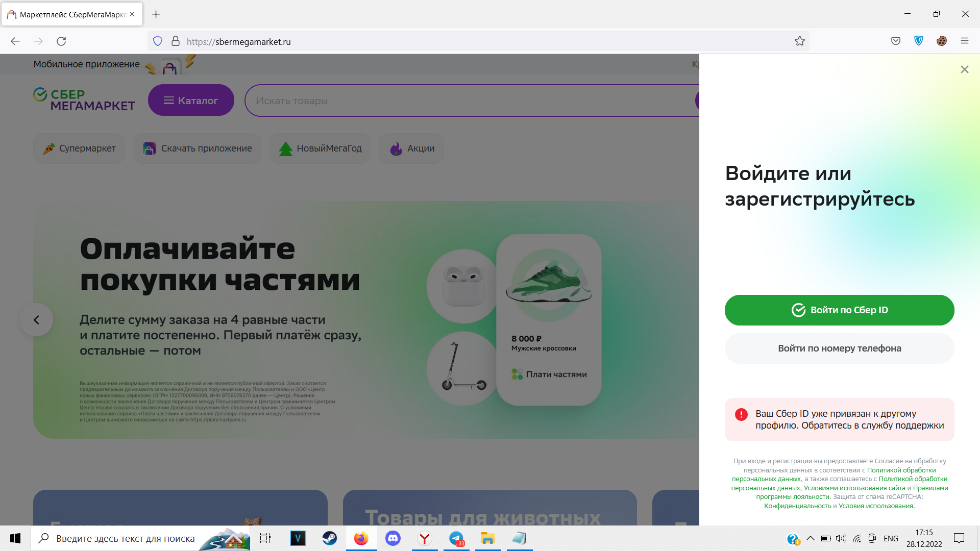Open the Windows Start menu
This screenshot has height=551, width=980.
point(15,538)
